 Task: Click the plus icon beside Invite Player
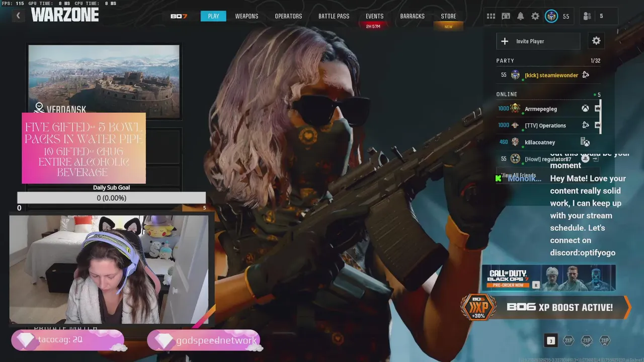pos(505,41)
